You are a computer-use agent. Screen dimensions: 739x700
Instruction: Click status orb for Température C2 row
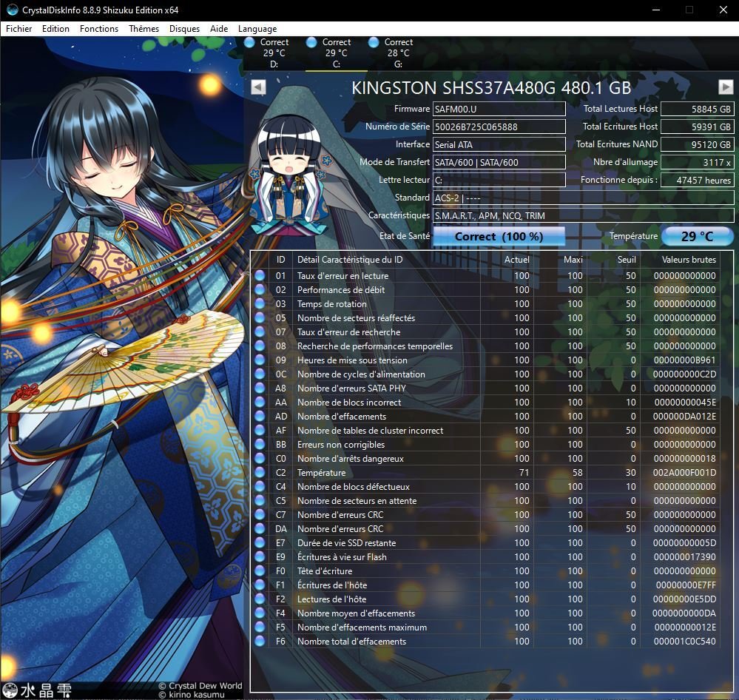coord(260,472)
